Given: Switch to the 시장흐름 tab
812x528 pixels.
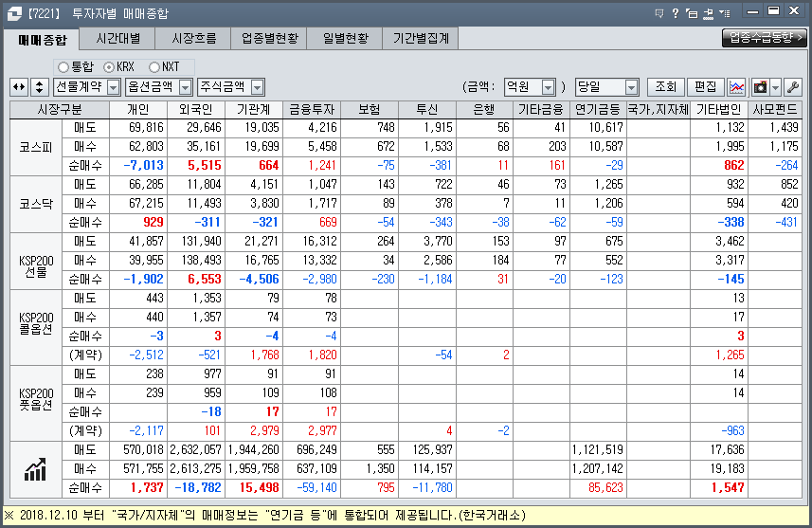Looking at the screenshot, I should click(193, 38).
